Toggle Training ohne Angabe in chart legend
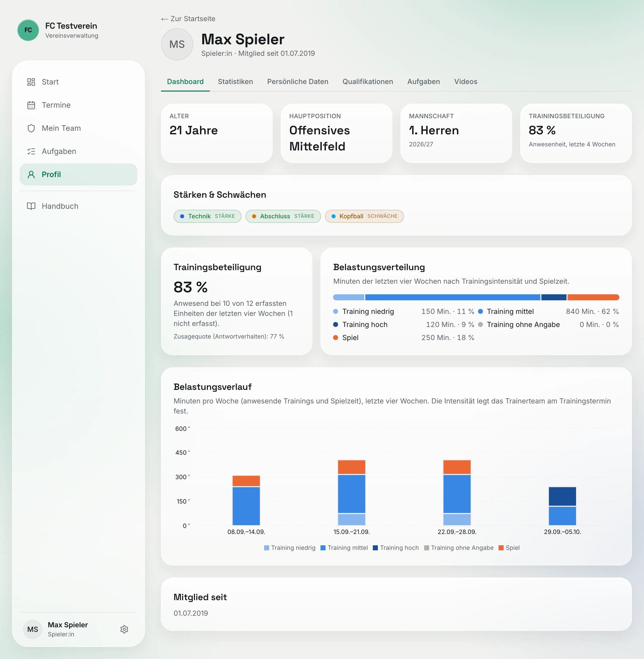644x659 pixels. click(x=459, y=548)
